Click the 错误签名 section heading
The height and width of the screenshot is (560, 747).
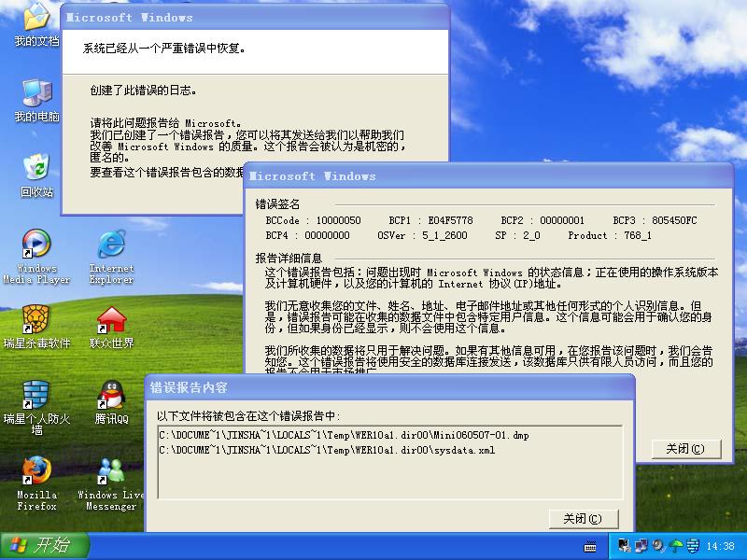coord(277,204)
